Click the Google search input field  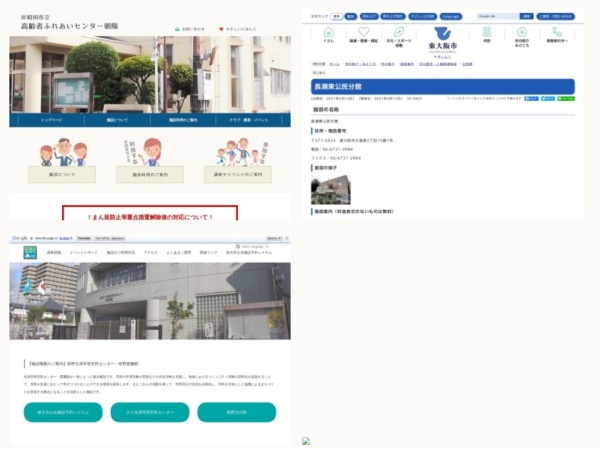coord(498,16)
